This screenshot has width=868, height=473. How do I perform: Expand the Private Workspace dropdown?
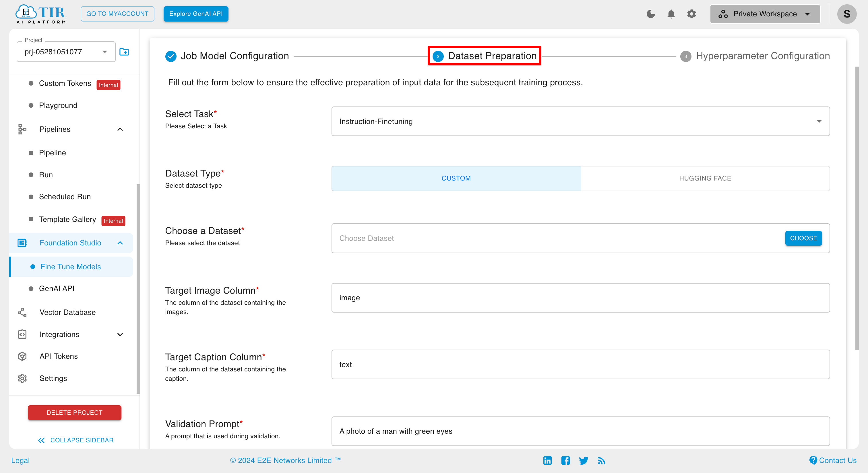point(765,13)
